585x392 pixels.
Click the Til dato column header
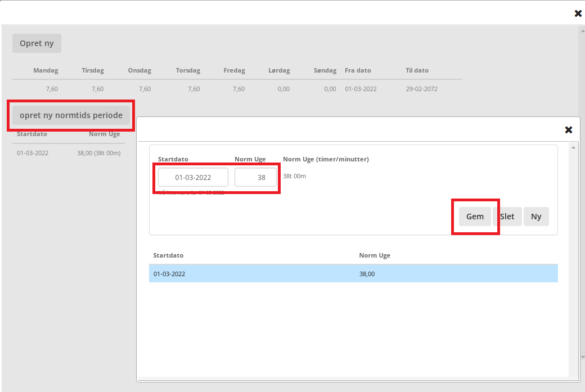point(417,70)
